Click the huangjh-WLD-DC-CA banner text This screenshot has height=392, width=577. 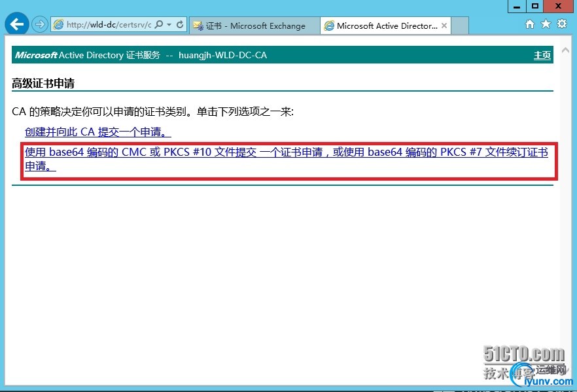pos(222,55)
